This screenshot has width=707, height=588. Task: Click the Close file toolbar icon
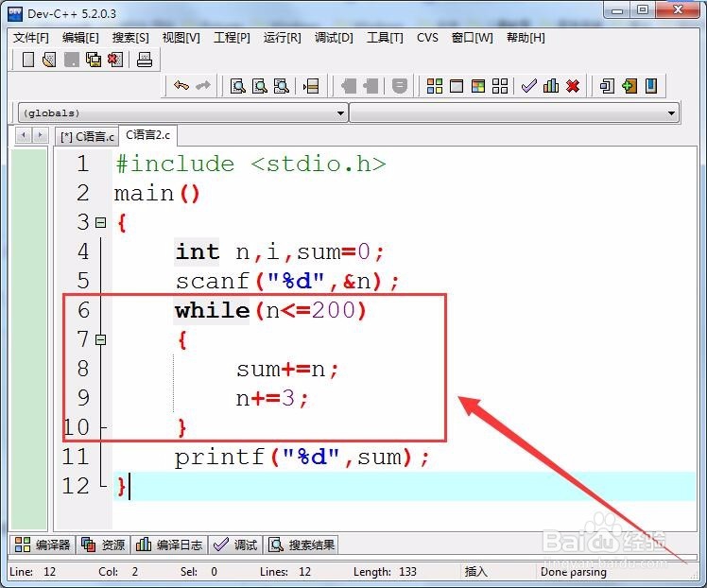click(x=115, y=60)
